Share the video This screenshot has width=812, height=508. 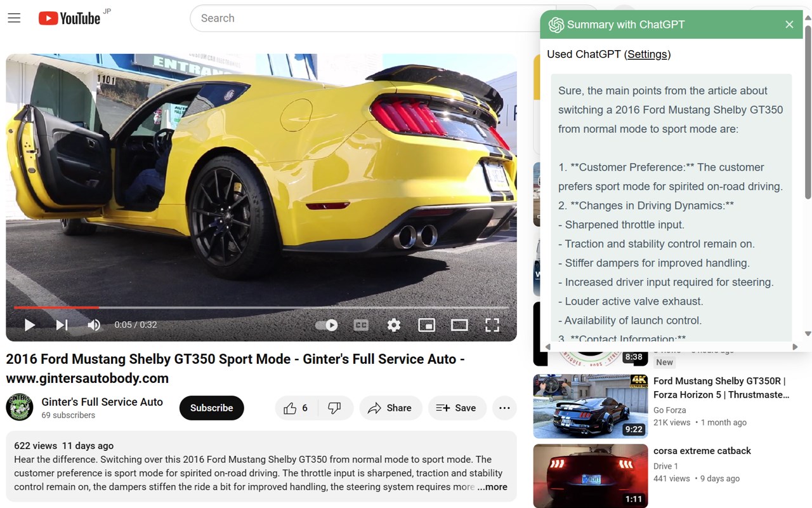coord(390,408)
